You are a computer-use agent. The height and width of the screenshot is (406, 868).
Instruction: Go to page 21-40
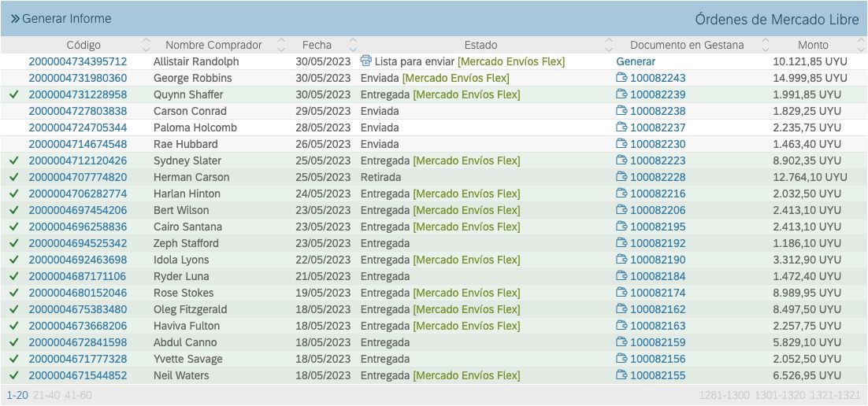tap(45, 395)
